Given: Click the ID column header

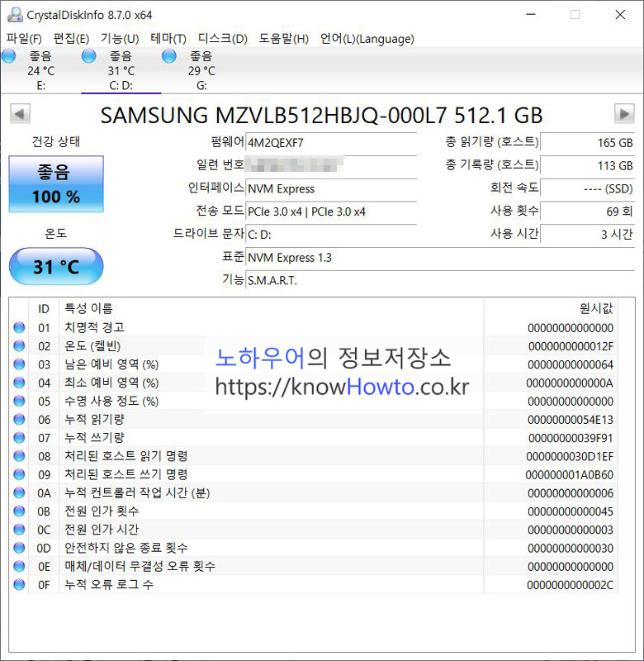Looking at the screenshot, I should point(44,308).
